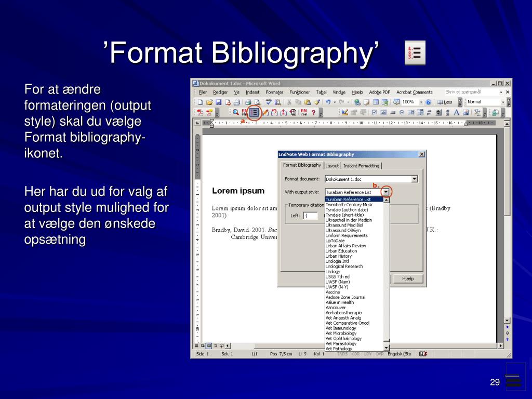
Task: Open the Skriv et spørgsmål dropdown arrow
Action: 501,92
